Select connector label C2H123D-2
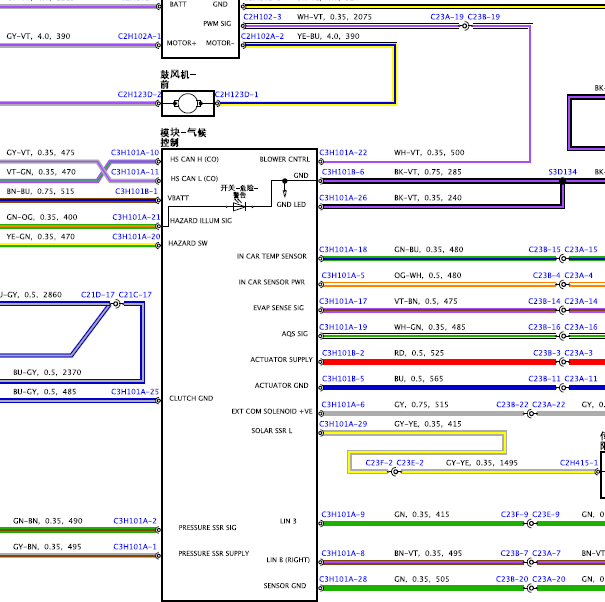 139,95
